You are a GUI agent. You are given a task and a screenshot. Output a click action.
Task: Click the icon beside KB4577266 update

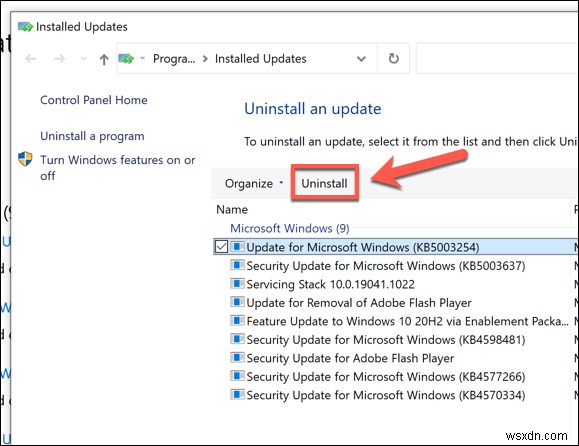point(237,376)
